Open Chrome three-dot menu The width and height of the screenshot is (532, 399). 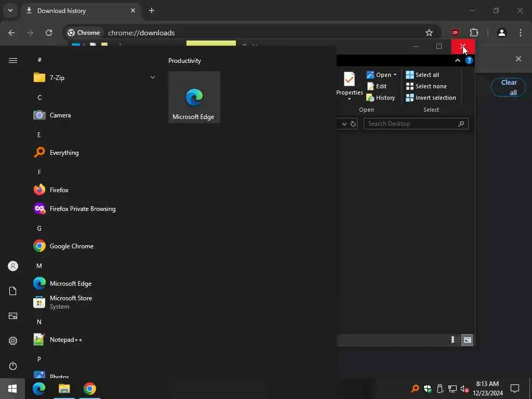tap(521, 33)
